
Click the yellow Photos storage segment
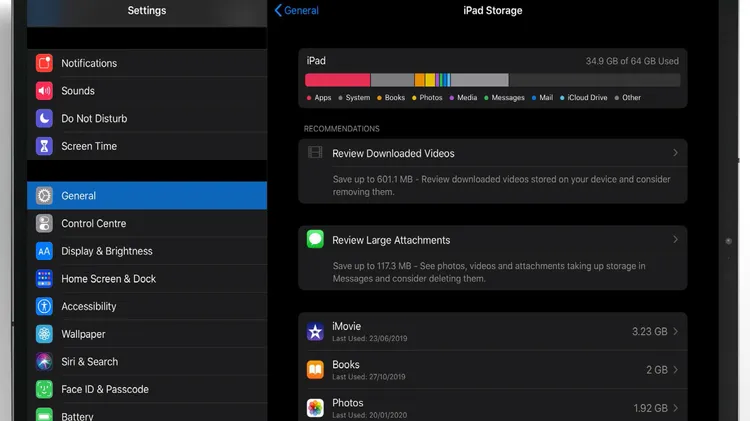click(430, 80)
